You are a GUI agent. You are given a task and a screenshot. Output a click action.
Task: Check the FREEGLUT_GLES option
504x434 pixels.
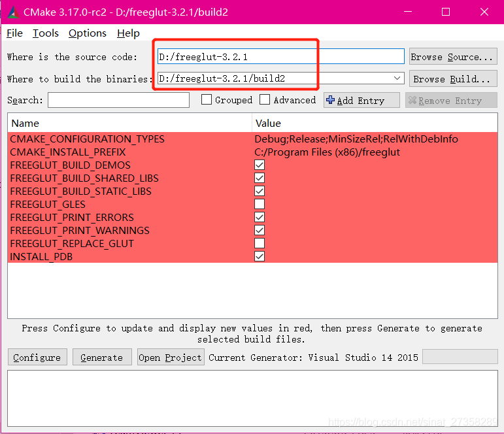pyautogui.click(x=260, y=204)
